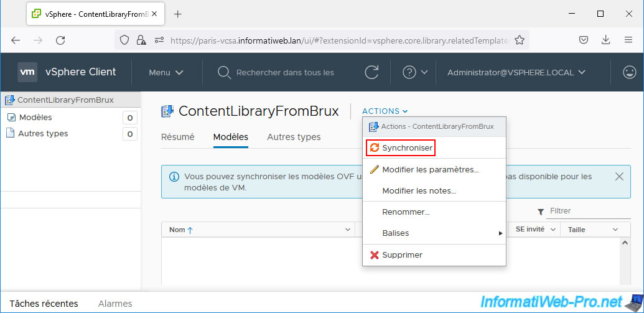Open the Balises submenu

point(434,233)
